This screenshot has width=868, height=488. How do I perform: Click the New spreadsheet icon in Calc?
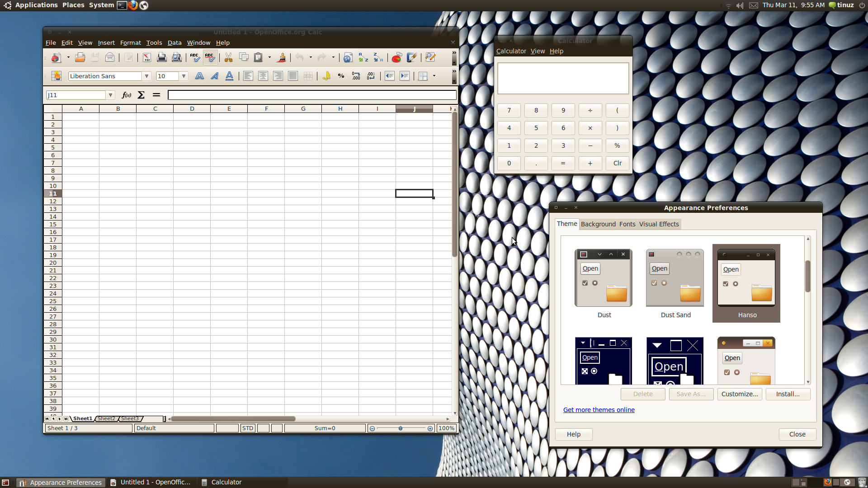[56, 57]
